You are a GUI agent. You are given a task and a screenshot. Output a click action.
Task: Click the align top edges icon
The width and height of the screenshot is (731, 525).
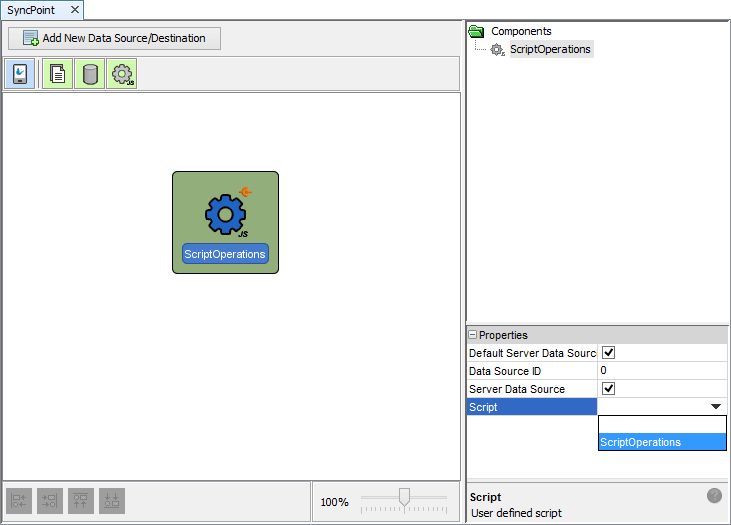81,501
